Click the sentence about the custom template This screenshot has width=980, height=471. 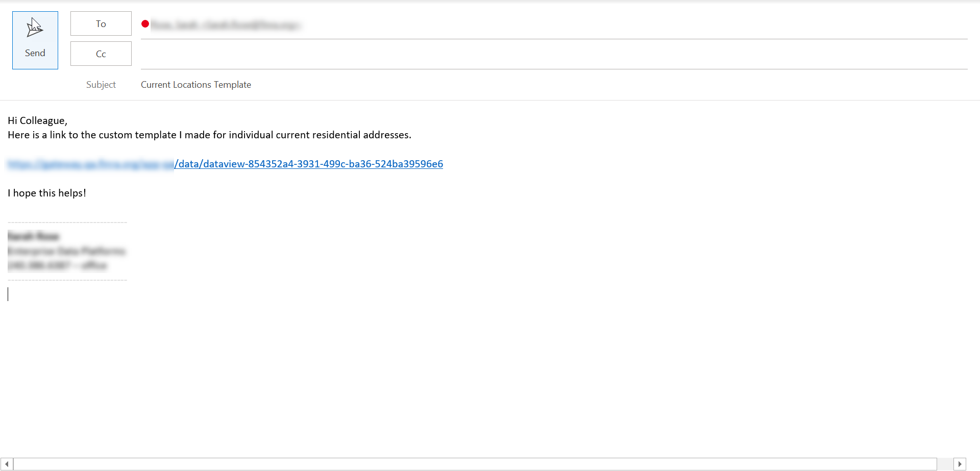coord(209,135)
